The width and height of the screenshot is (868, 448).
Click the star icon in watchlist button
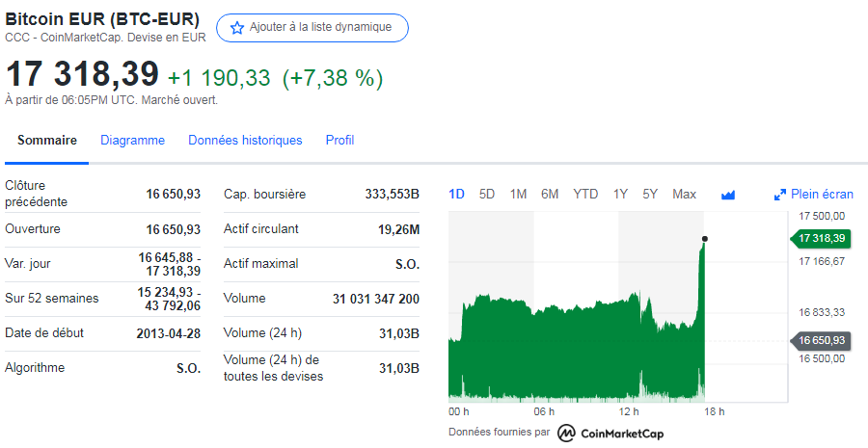pyautogui.click(x=236, y=28)
